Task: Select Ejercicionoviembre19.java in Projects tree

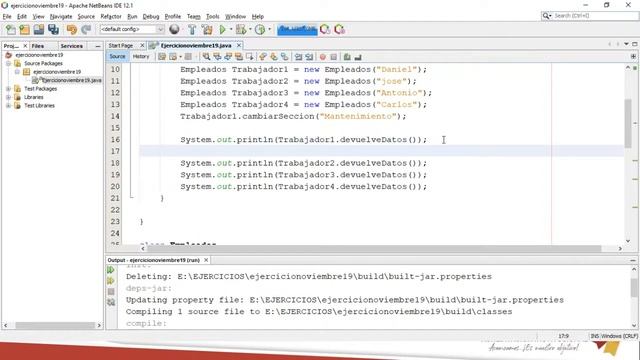Action: tap(71, 80)
